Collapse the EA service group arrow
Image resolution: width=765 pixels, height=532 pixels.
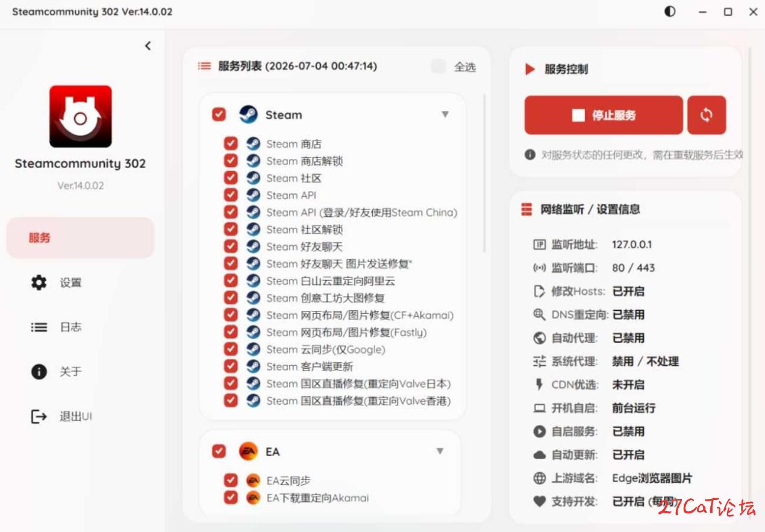click(440, 451)
